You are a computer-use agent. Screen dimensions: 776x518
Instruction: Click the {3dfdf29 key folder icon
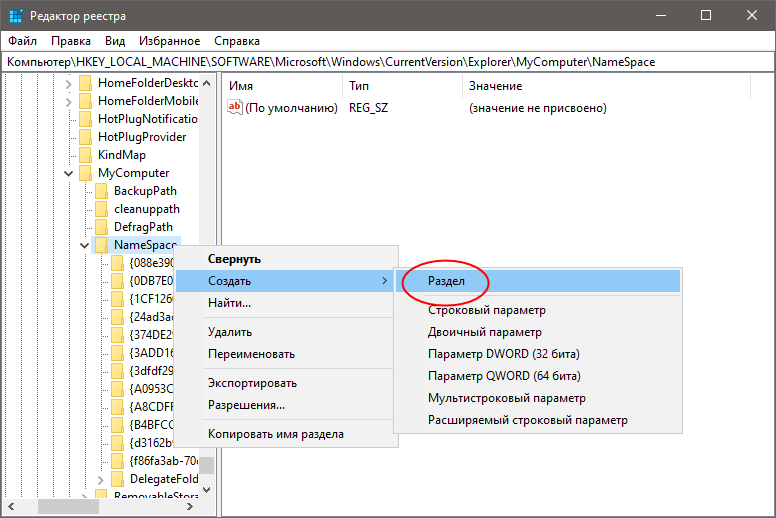(117, 371)
